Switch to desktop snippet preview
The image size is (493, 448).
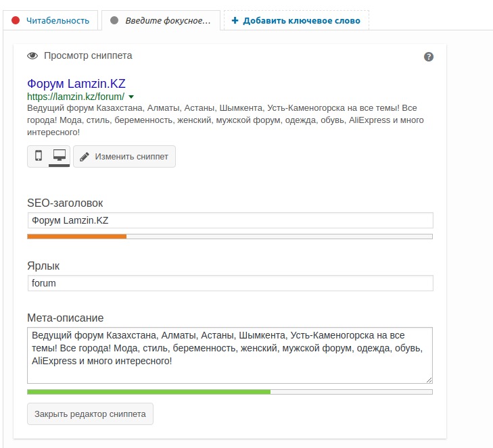coord(59,155)
